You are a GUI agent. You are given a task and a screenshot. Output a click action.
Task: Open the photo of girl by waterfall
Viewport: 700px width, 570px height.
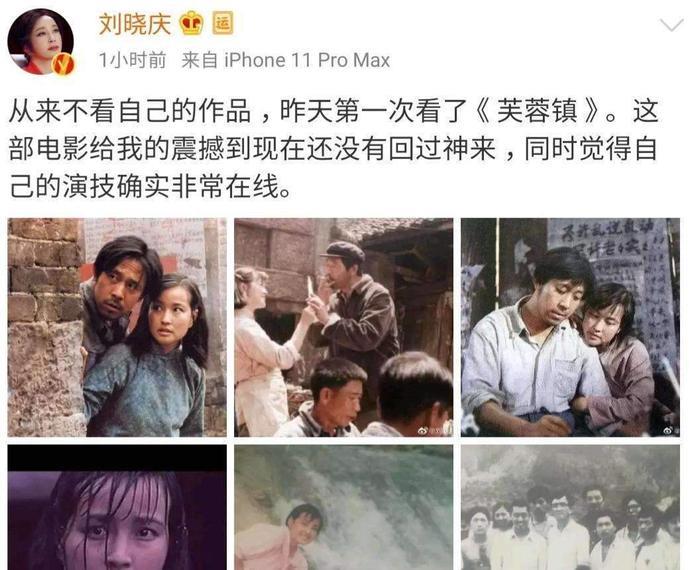(344, 507)
